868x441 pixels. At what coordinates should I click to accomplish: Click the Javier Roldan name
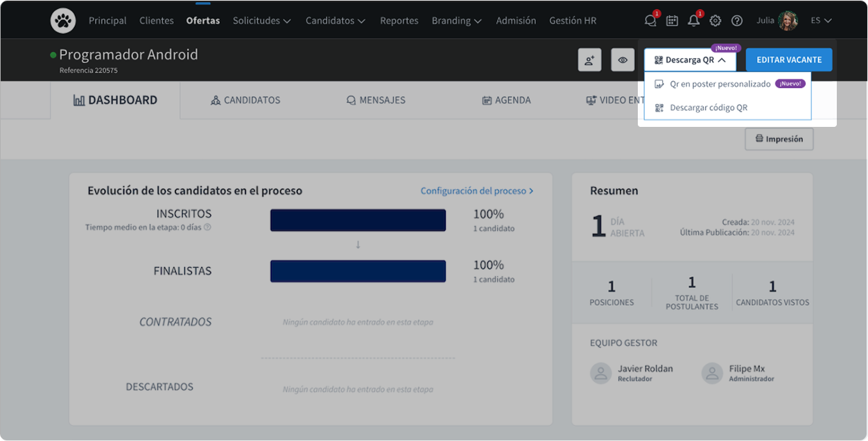click(645, 369)
